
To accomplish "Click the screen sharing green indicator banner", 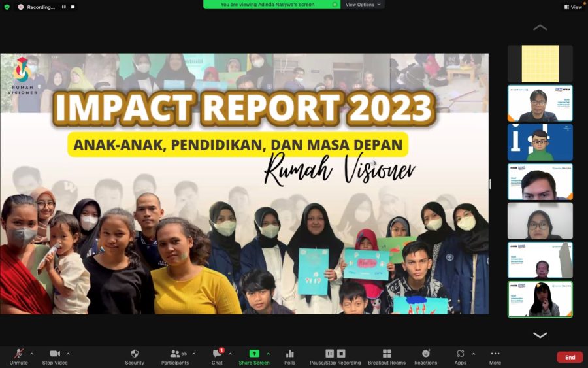I will click(x=272, y=5).
